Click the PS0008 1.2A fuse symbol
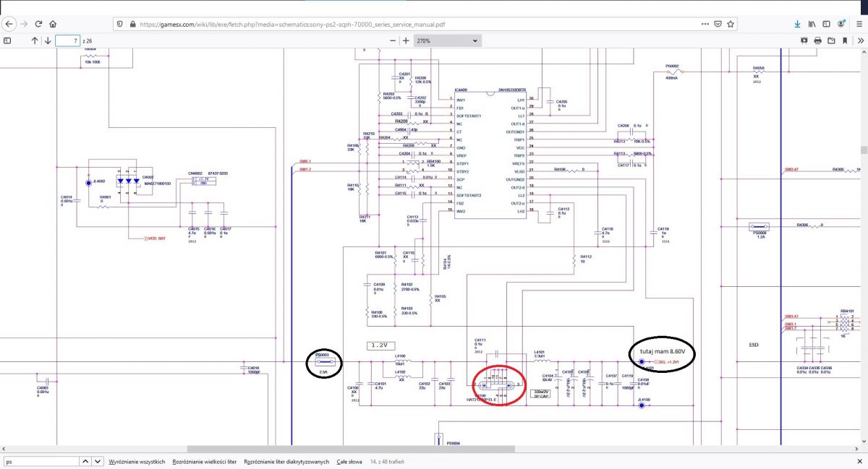 (x=759, y=226)
